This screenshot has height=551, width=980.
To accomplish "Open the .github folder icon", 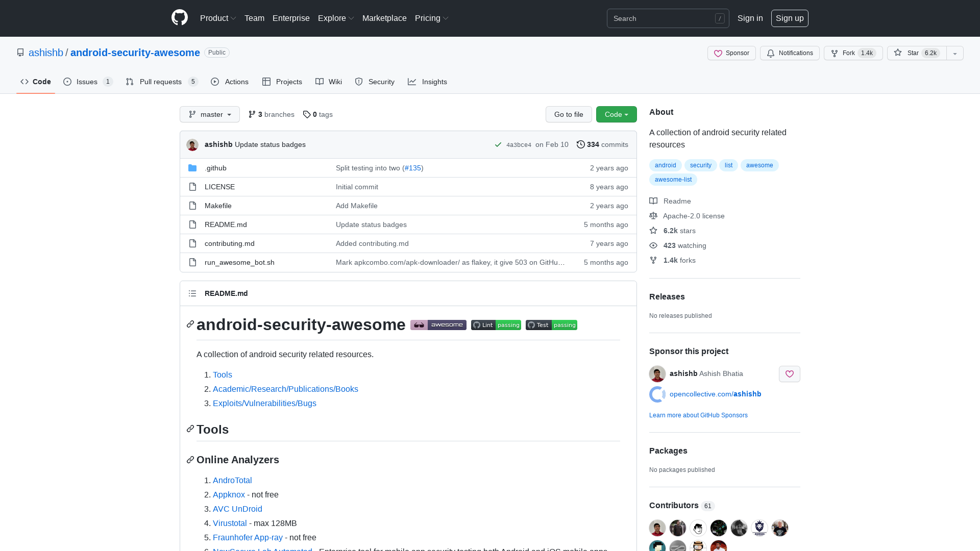I will point(192,168).
